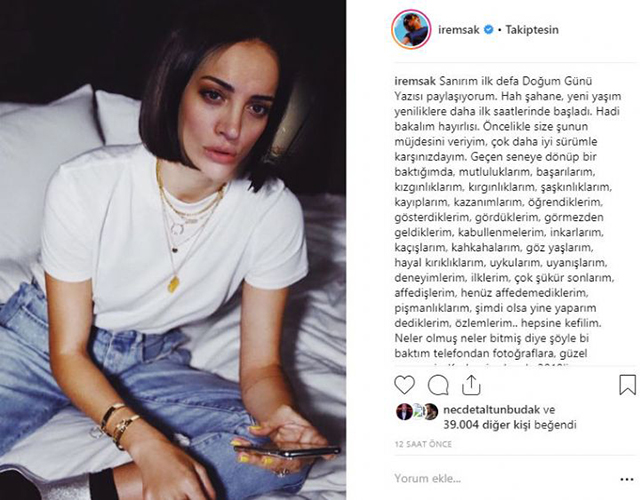Save the post with the bookmark icon
The height and width of the screenshot is (500, 640).
coord(627,385)
